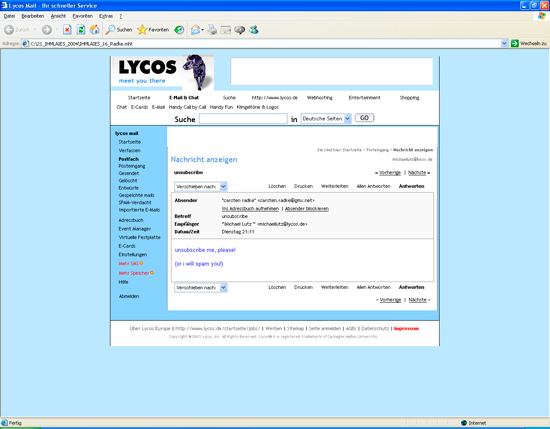550x429 pixels.
Task: Click the IE Back arrow button
Action: point(9,30)
